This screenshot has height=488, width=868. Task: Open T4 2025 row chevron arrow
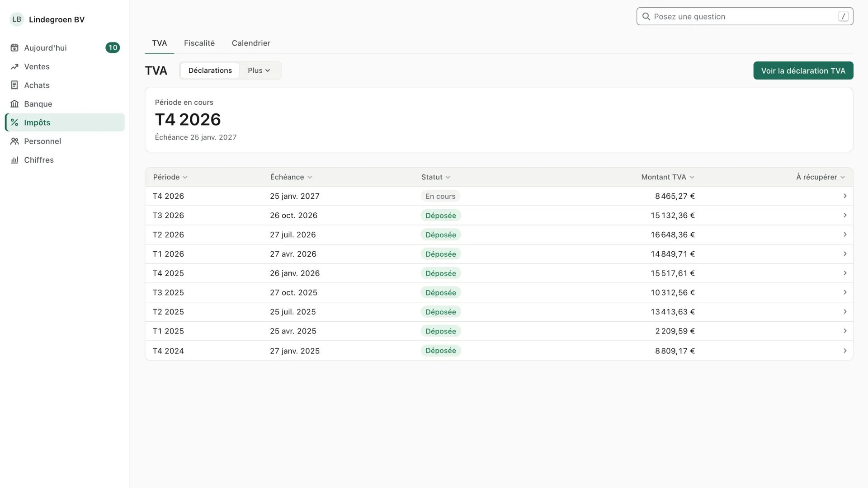pyautogui.click(x=844, y=273)
